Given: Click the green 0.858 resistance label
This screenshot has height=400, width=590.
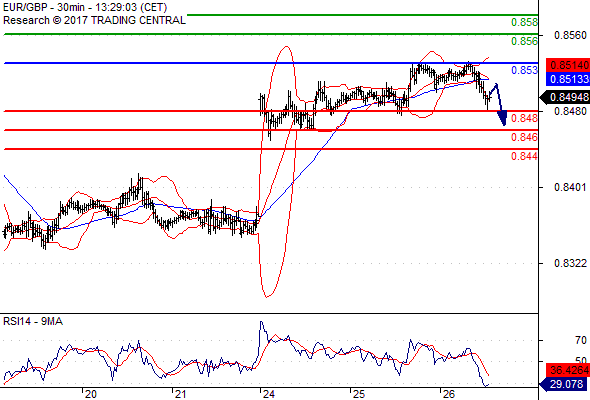Looking at the screenshot, I should (x=524, y=23).
